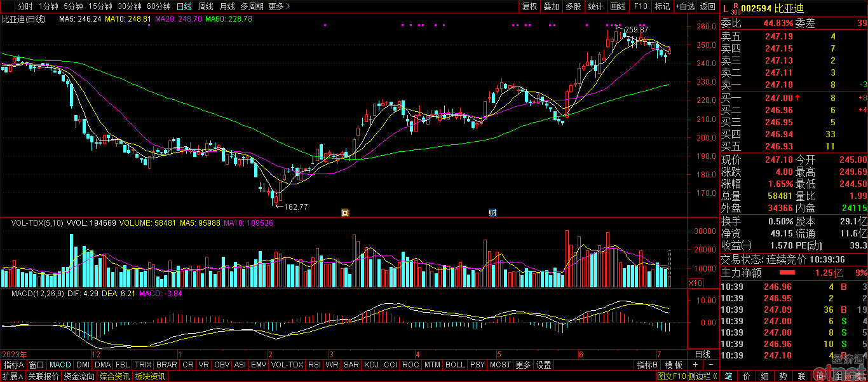Screen dimensions: 868x382
Task: Select the MACD tab in the indicator bar
Action: point(60,365)
